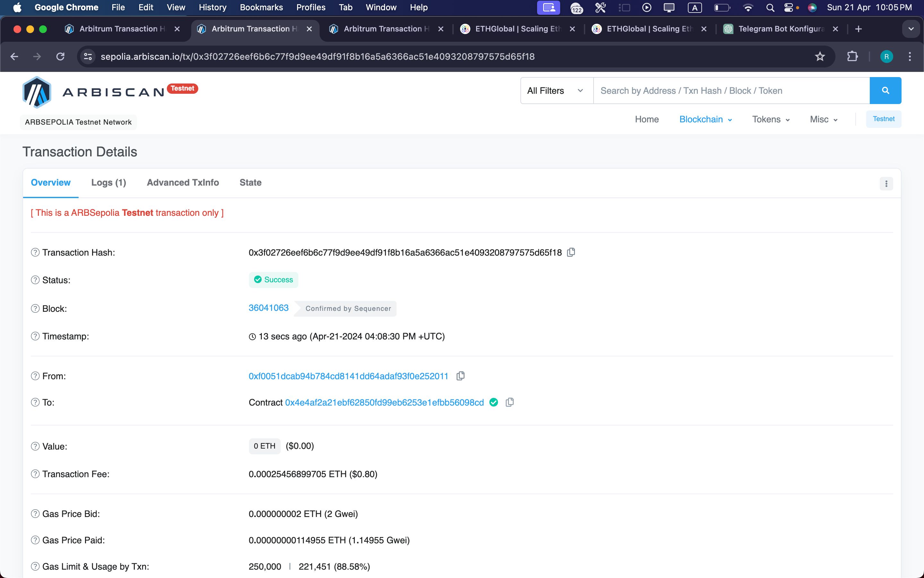Bookmark this page with the star icon
Image resolution: width=924 pixels, height=578 pixels.
click(x=820, y=57)
